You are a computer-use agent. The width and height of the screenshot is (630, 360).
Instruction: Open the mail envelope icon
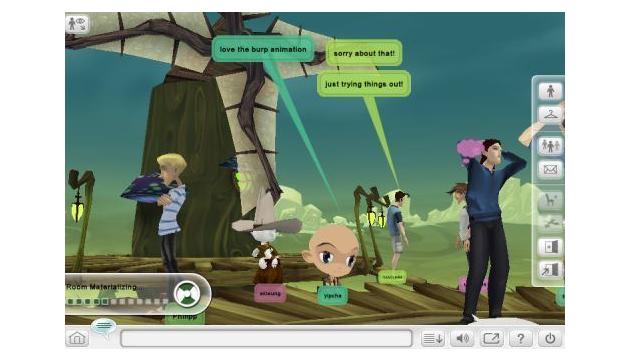coord(550,170)
